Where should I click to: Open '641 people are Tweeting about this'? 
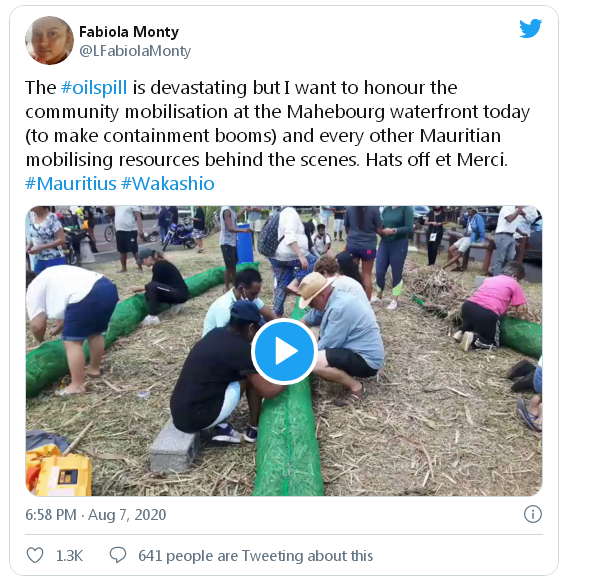point(256,556)
